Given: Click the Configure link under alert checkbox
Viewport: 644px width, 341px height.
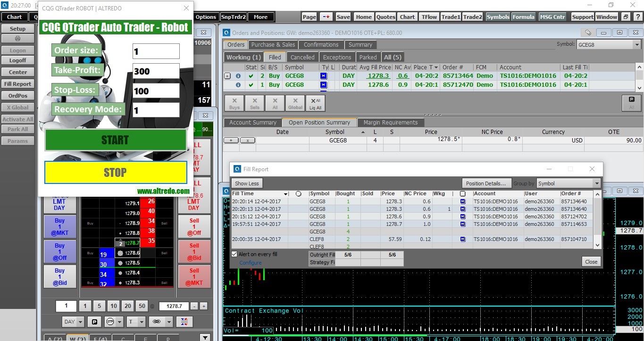Looking at the screenshot, I should (250, 263).
